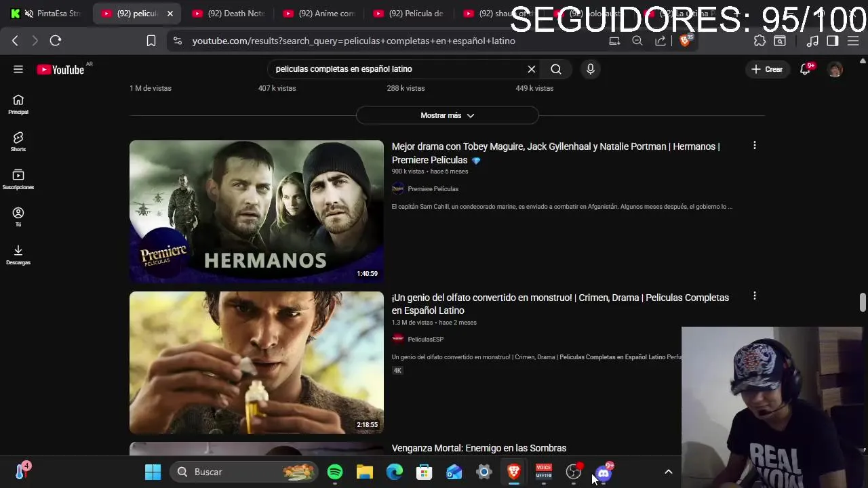Screen dimensions: 868x488
Task: Toggle the browser sidebar panel icon
Action: pos(833,41)
